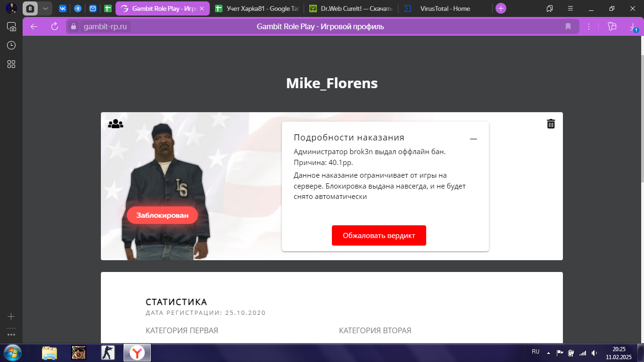Click the group of people icon on profile card
The width and height of the screenshot is (644, 362).
(116, 124)
